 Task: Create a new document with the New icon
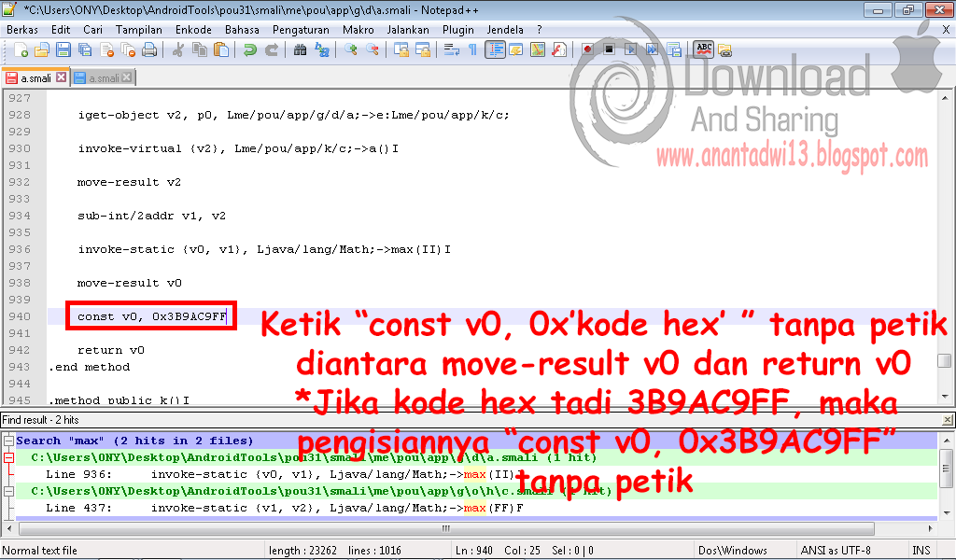click(21, 50)
